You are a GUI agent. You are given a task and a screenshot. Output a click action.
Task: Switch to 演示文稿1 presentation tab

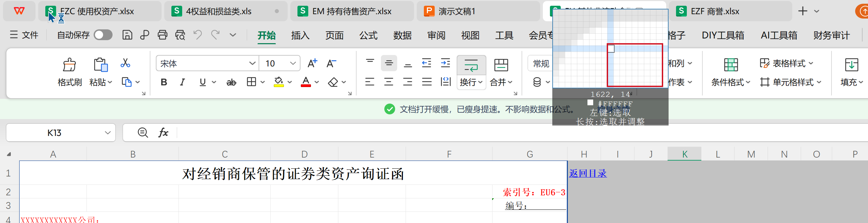(x=478, y=11)
